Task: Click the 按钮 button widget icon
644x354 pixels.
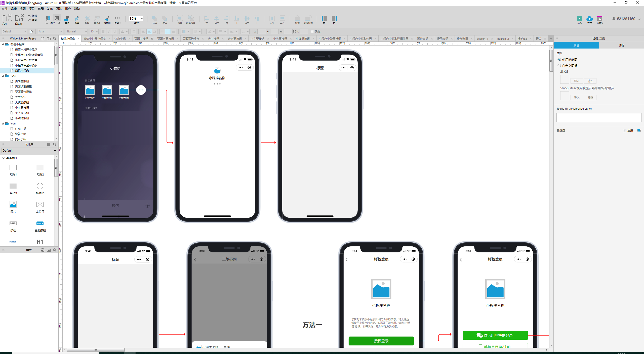Action: [x=13, y=223]
